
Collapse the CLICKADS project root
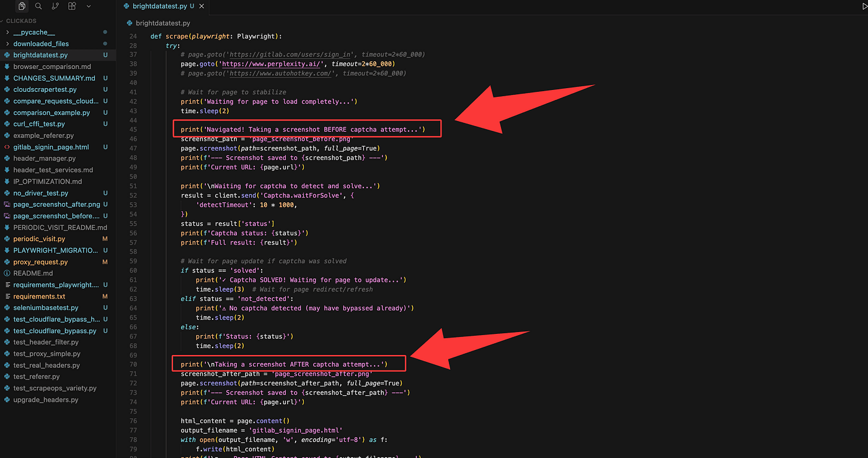click(x=21, y=20)
